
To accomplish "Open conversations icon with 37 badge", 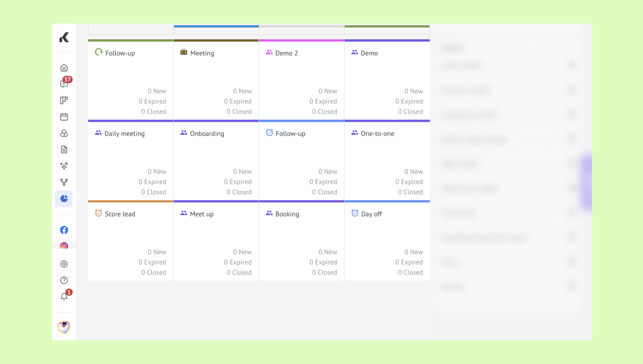I will click(64, 84).
